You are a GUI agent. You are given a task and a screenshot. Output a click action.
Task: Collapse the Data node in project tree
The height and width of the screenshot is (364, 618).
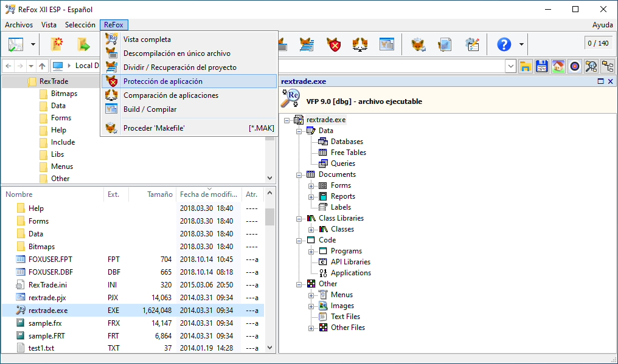pos(299,131)
